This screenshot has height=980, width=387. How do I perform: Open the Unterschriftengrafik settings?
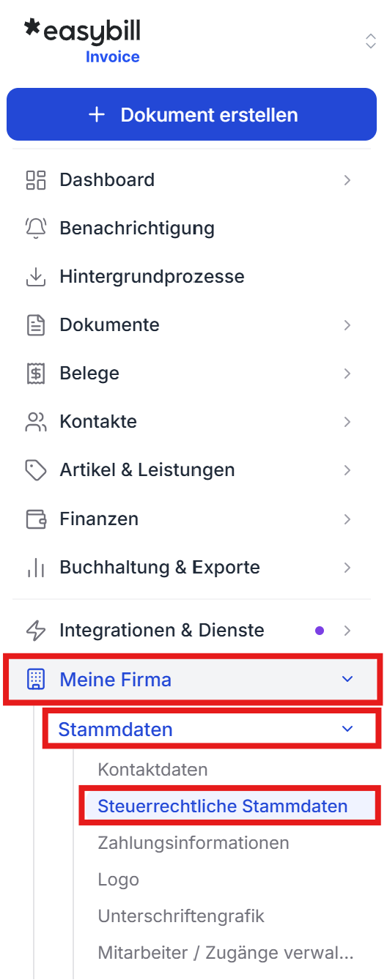click(181, 916)
